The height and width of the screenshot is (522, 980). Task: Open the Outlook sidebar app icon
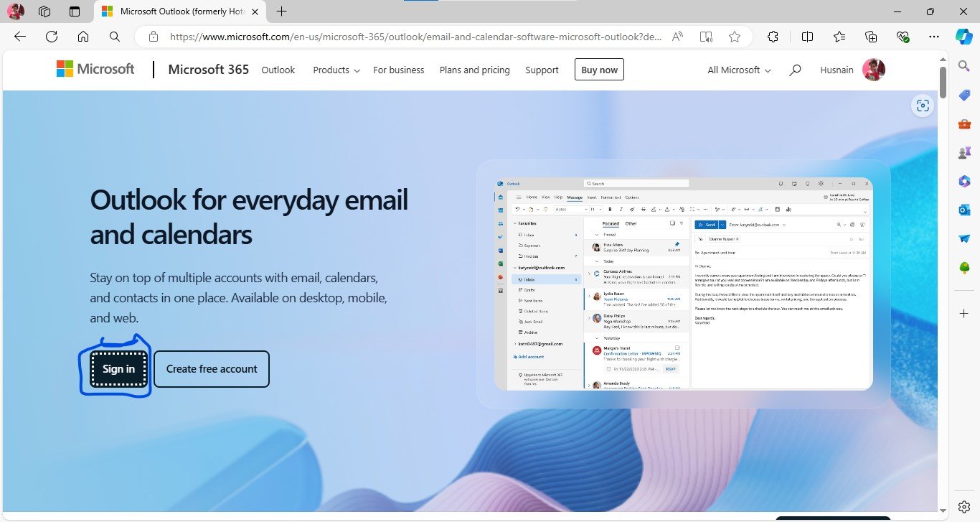pos(964,210)
